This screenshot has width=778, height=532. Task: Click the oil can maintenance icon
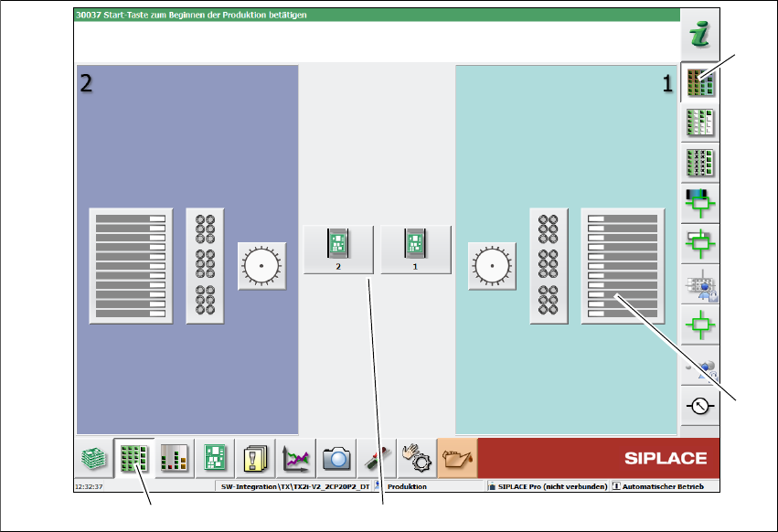[457, 458]
